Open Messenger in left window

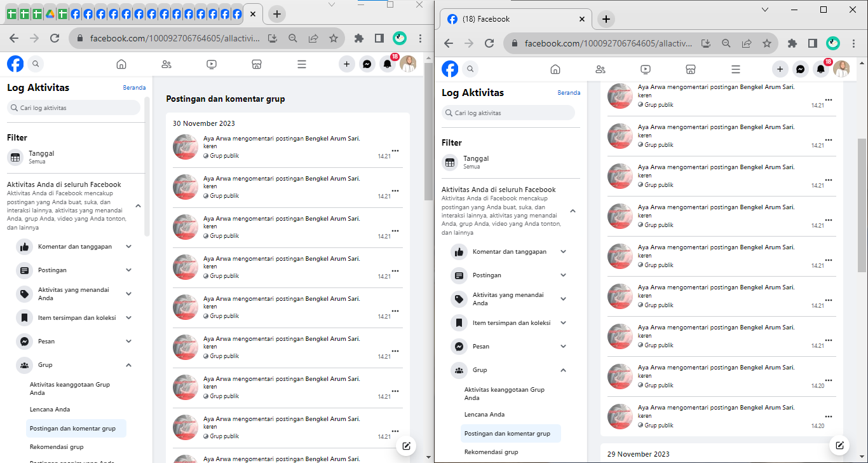click(367, 64)
